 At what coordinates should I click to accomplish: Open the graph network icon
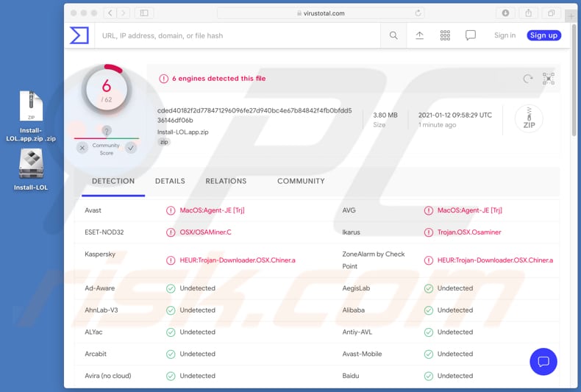coord(549,79)
